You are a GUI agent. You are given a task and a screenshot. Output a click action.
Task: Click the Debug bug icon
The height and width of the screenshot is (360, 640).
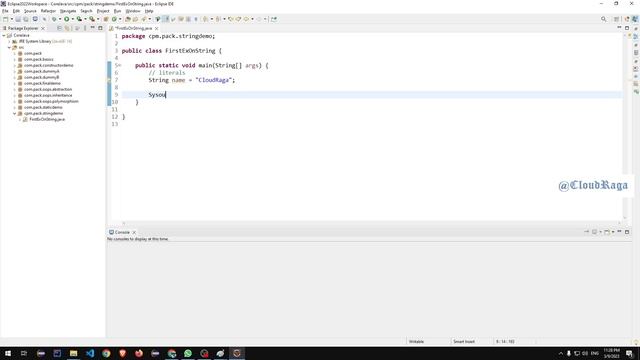click(x=54, y=19)
